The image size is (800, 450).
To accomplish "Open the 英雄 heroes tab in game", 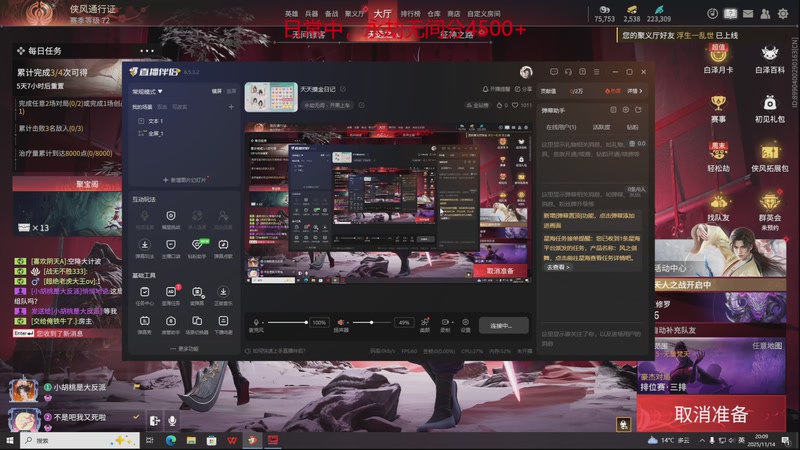I will tap(291, 14).
